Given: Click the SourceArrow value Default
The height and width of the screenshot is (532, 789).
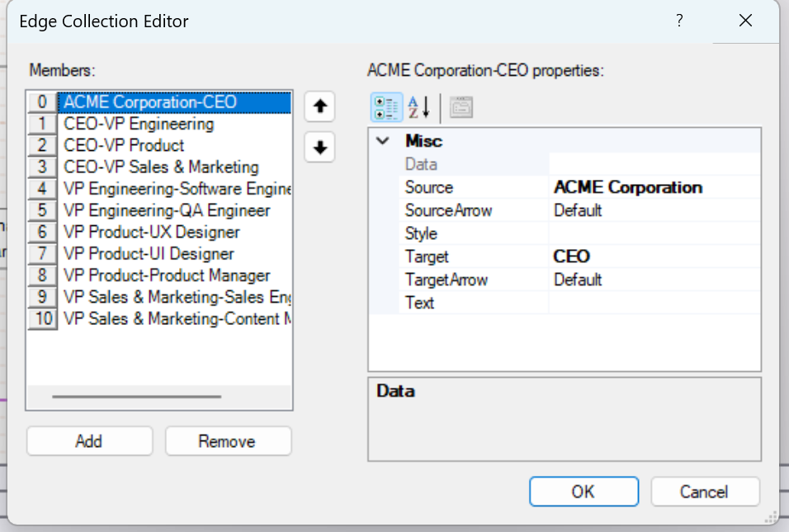Looking at the screenshot, I should (654, 210).
